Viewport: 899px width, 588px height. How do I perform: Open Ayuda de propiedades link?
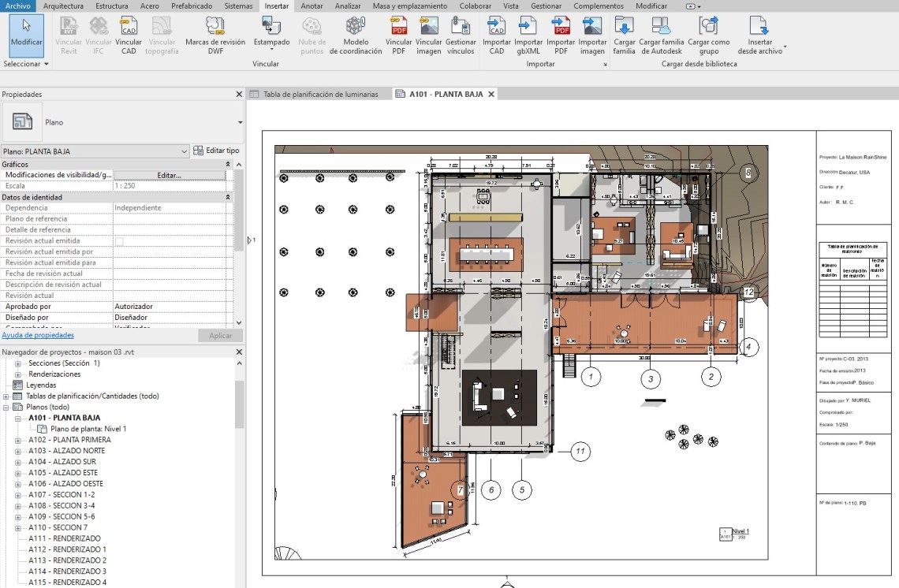[x=38, y=335]
